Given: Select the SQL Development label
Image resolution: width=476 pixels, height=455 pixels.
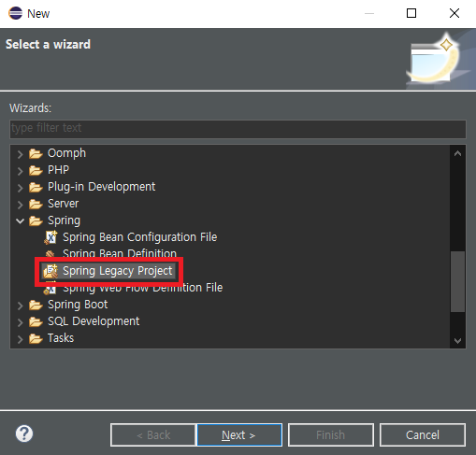Looking at the screenshot, I should 94,321.
